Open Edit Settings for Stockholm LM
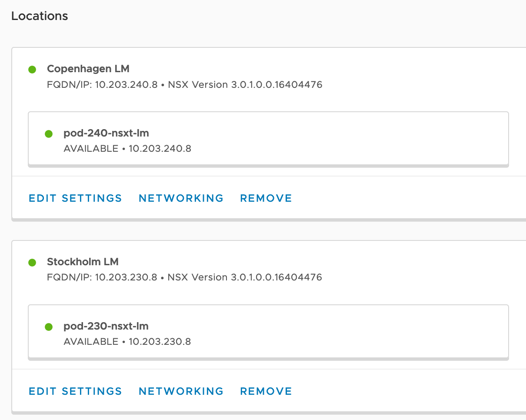 (x=75, y=391)
